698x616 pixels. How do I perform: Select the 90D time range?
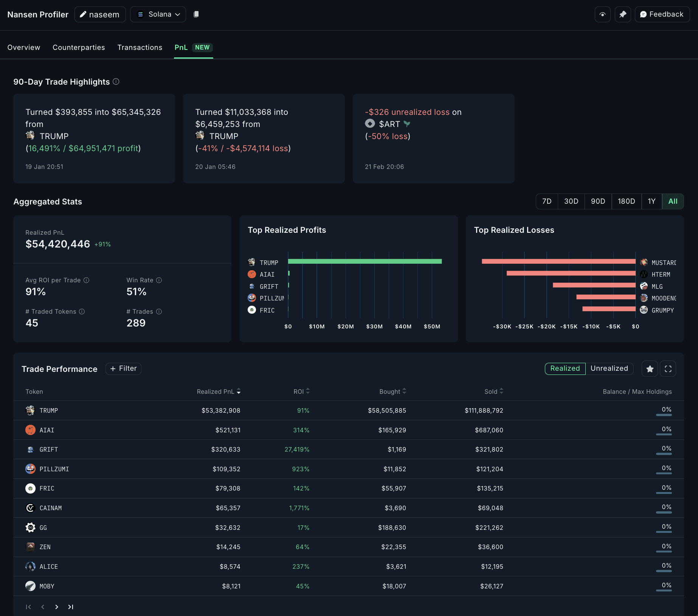click(598, 201)
